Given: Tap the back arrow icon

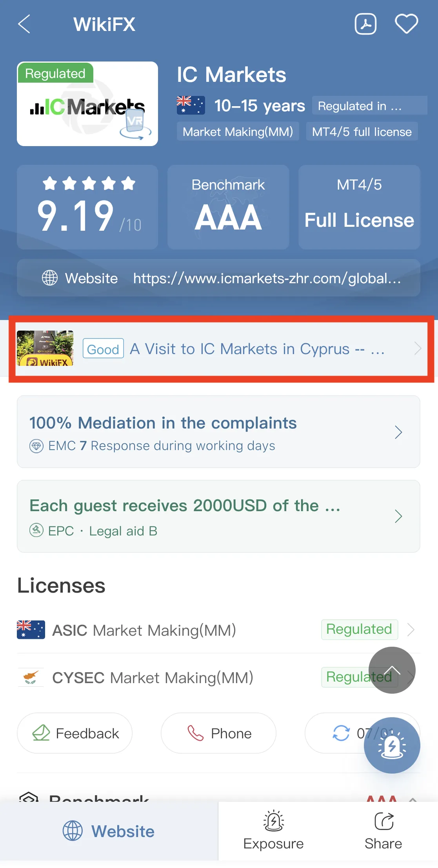Looking at the screenshot, I should (x=24, y=24).
